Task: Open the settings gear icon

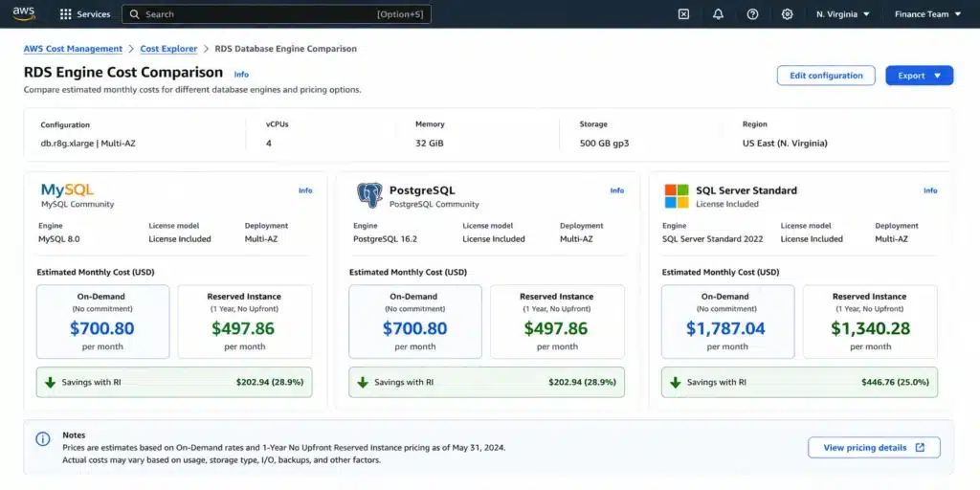Action: click(787, 14)
